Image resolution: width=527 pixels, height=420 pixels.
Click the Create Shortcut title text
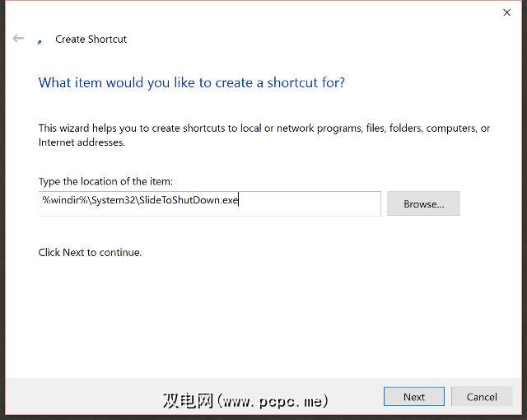pos(91,39)
